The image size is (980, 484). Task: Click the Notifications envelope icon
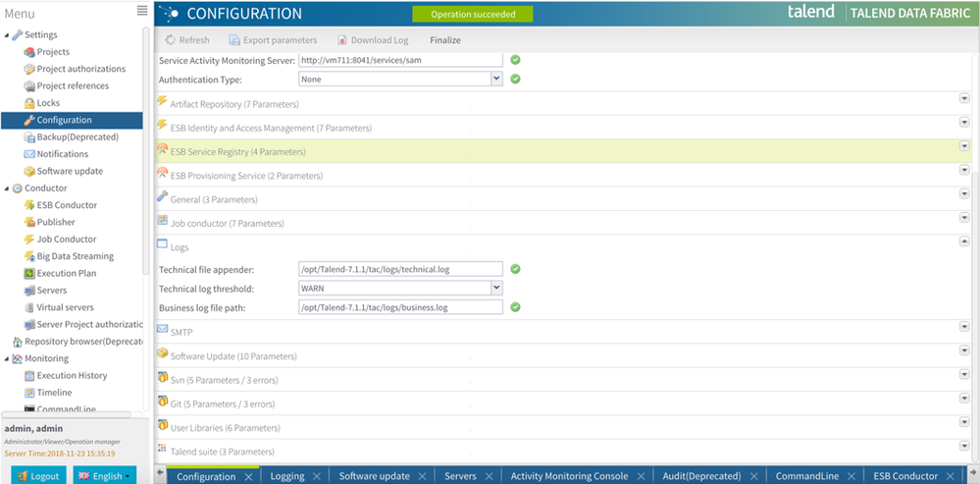pos(29,154)
